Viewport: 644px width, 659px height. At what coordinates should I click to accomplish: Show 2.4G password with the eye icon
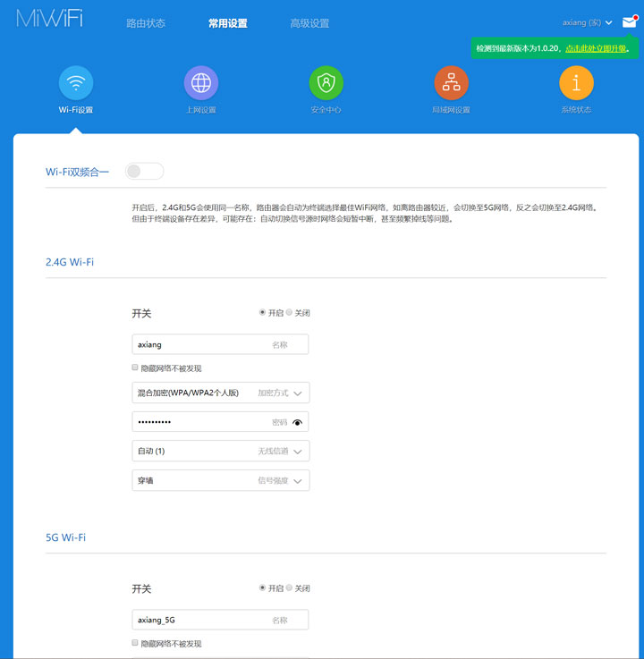coord(297,422)
